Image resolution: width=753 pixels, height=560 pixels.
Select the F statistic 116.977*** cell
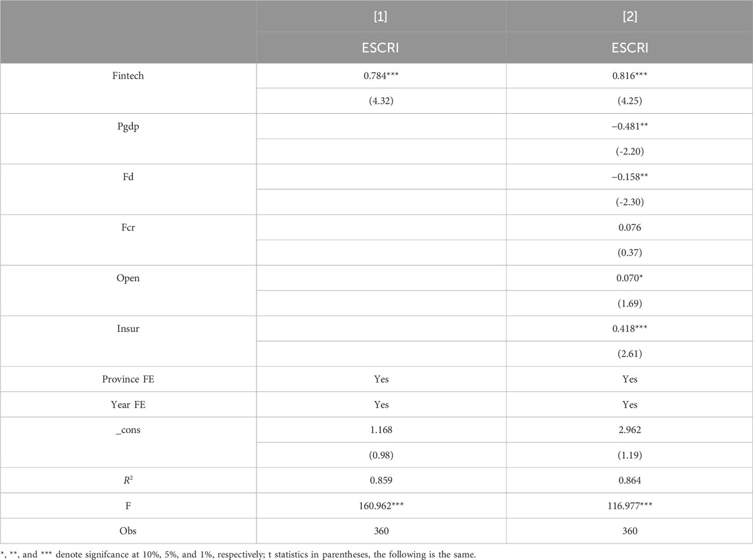(629, 506)
